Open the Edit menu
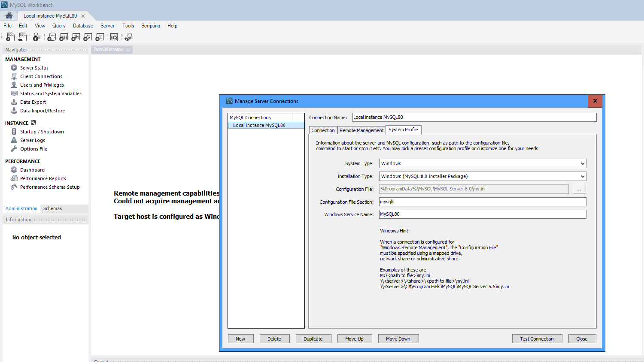 click(x=23, y=26)
